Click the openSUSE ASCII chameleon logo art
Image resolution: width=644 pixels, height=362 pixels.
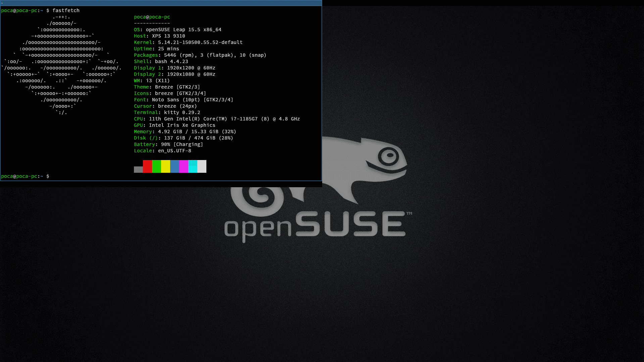click(60, 64)
